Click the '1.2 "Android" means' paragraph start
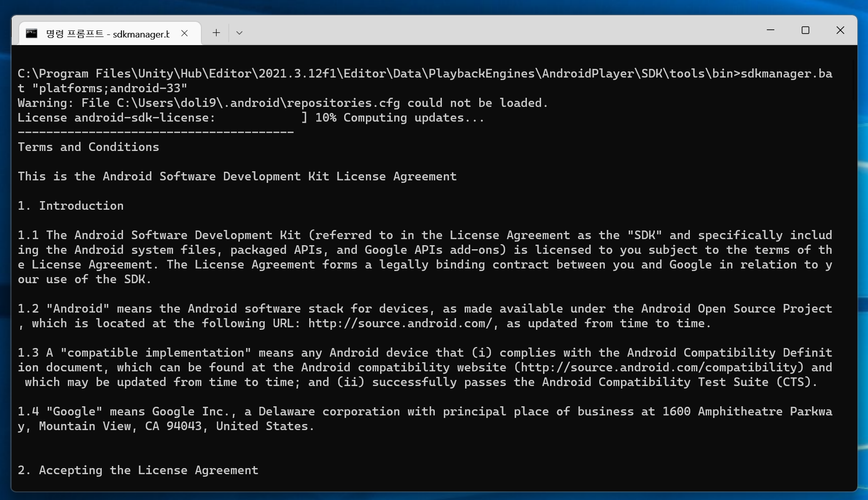 pyautogui.click(x=85, y=309)
